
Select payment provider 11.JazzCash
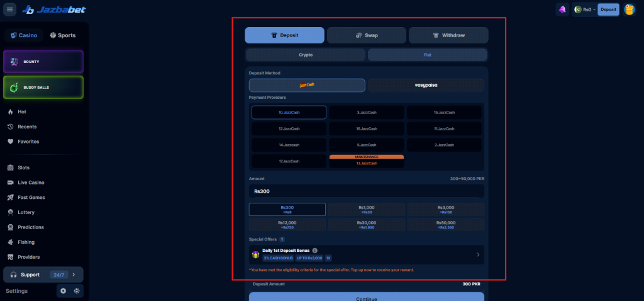(444, 128)
